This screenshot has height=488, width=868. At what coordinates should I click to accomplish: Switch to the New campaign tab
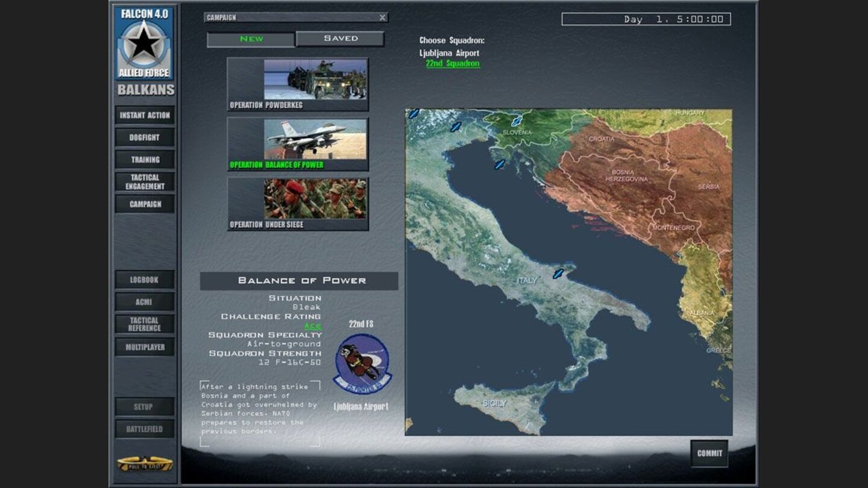[251, 39]
